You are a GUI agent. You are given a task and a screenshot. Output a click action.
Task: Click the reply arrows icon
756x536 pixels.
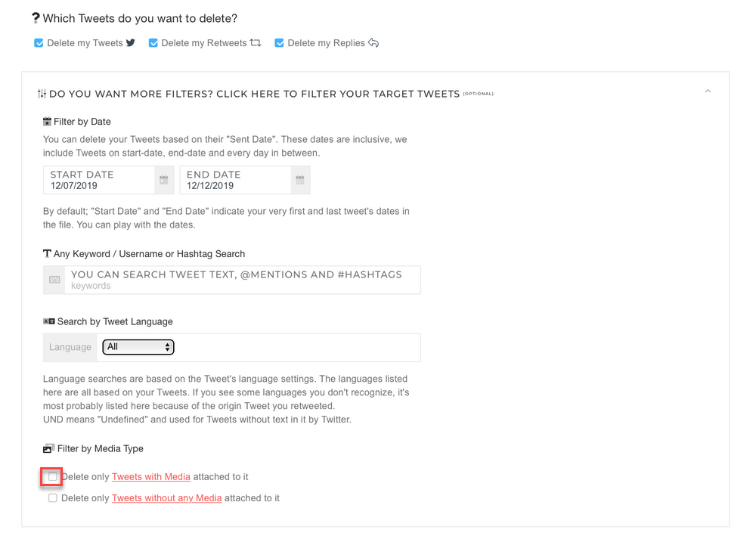(373, 43)
